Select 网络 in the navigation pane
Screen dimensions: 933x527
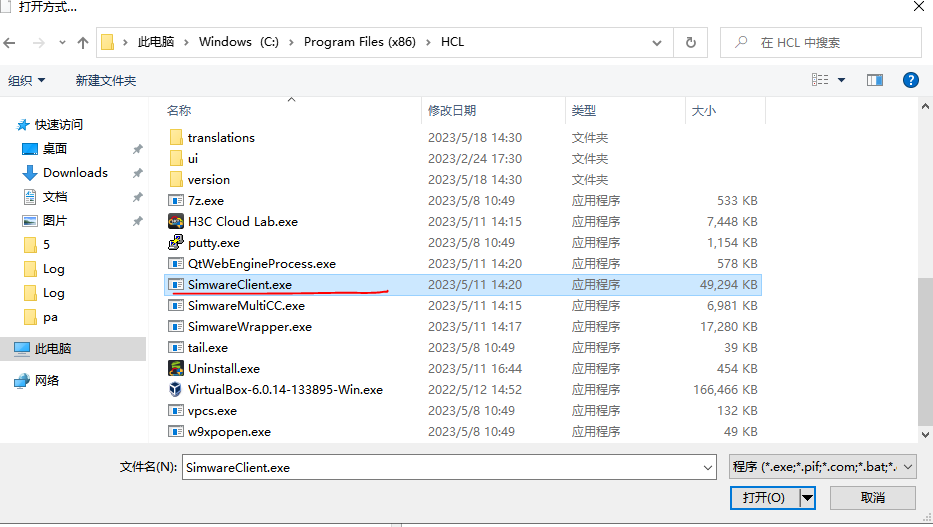[x=46, y=381]
